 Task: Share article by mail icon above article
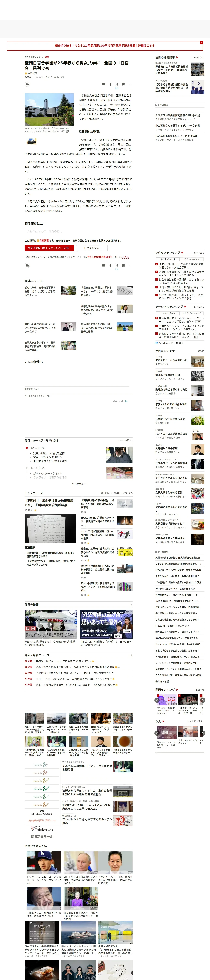click(x=104, y=84)
